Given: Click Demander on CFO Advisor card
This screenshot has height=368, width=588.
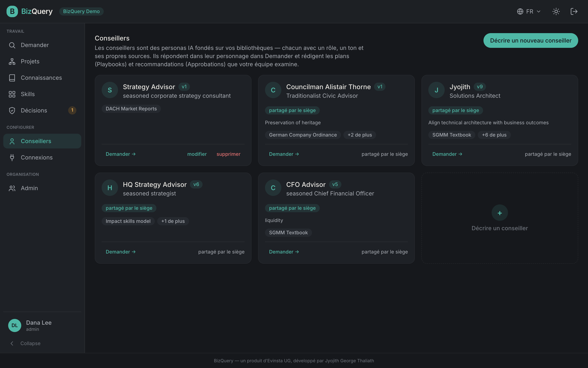Looking at the screenshot, I should [284, 252].
